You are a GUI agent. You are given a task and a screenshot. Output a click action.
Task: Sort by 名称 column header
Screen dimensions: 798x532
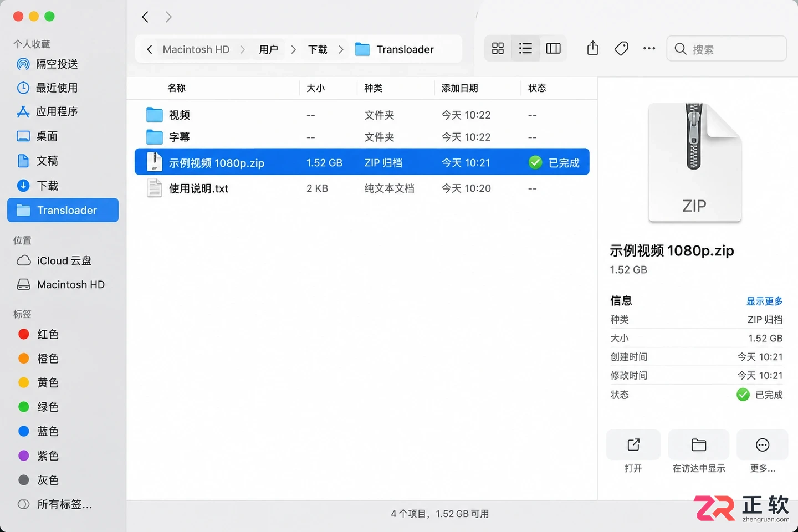point(177,88)
